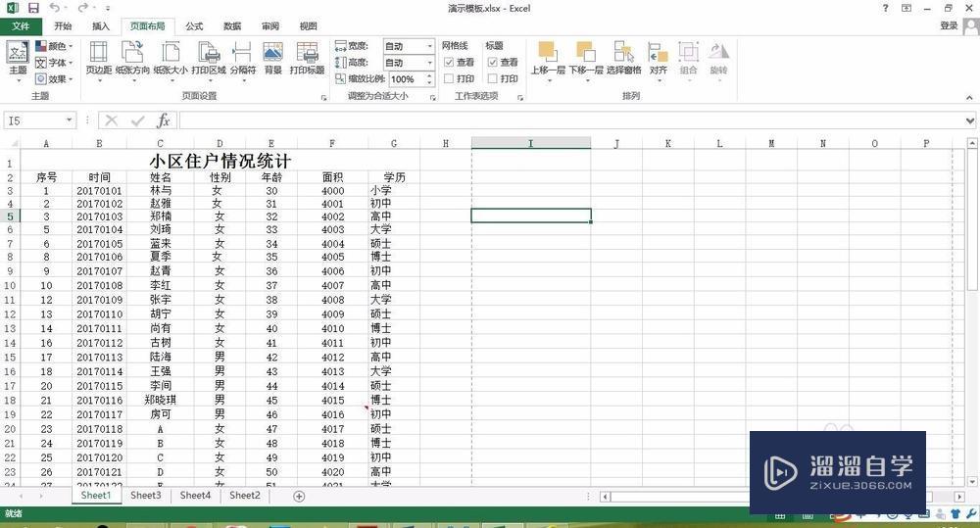Open Selection Pane (选择窗格)
Image resolution: width=980 pixels, height=528 pixels.
(x=623, y=59)
